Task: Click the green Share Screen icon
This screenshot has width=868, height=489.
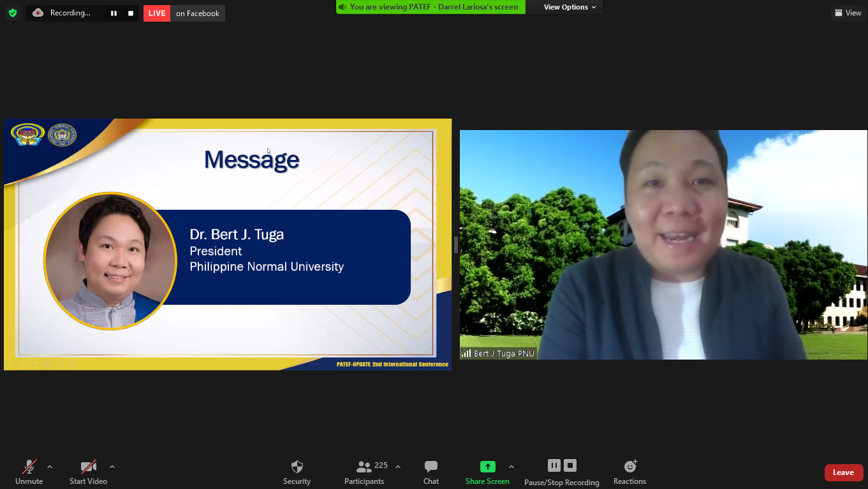Action: click(487, 467)
